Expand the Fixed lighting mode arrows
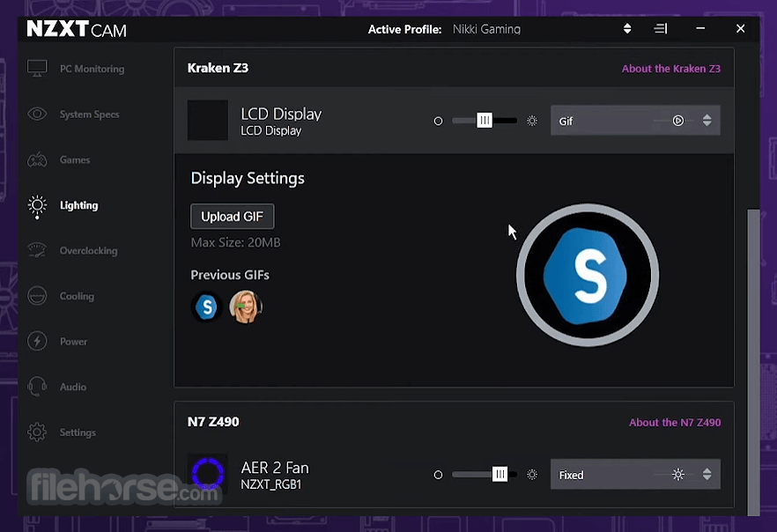This screenshot has width=777, height=532. 707,475
